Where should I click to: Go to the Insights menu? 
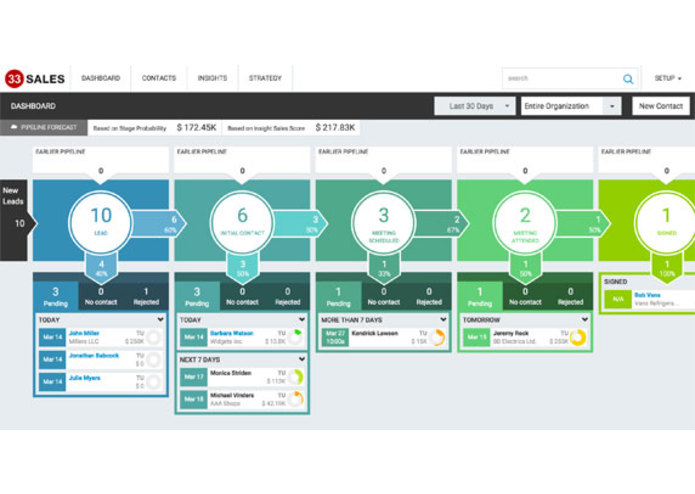tap(212, 78)
